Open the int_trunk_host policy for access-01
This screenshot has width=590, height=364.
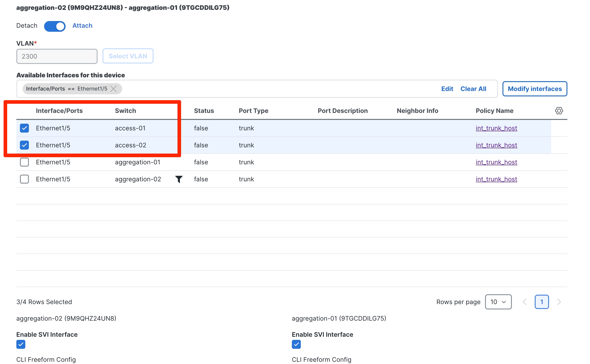496,128
